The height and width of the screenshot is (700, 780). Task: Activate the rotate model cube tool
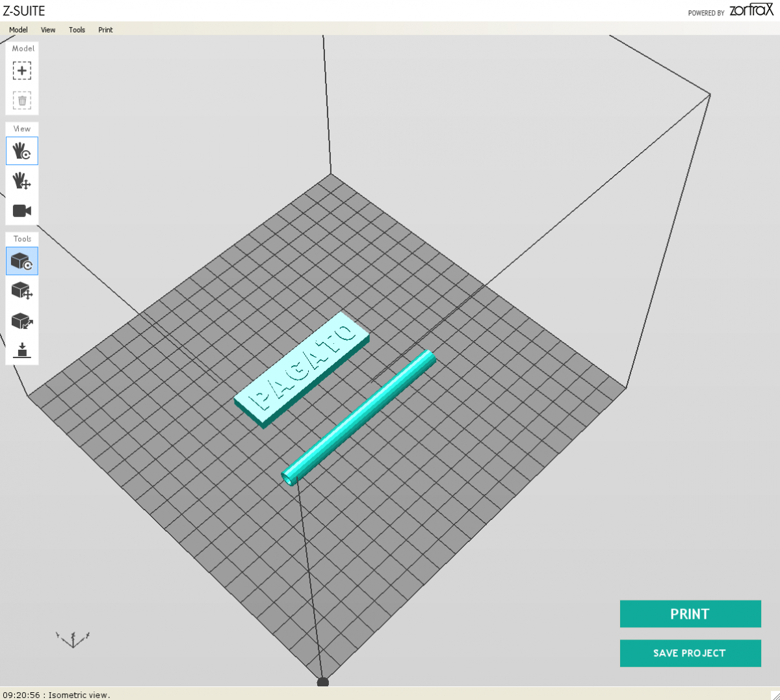[22, 261]
